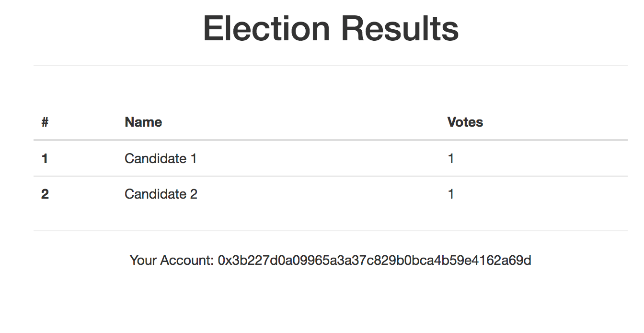Click the horizontal divider beneath the heading
Viewport: 644px width, 333px height.
pyautogui.click(x=330, y=66)
